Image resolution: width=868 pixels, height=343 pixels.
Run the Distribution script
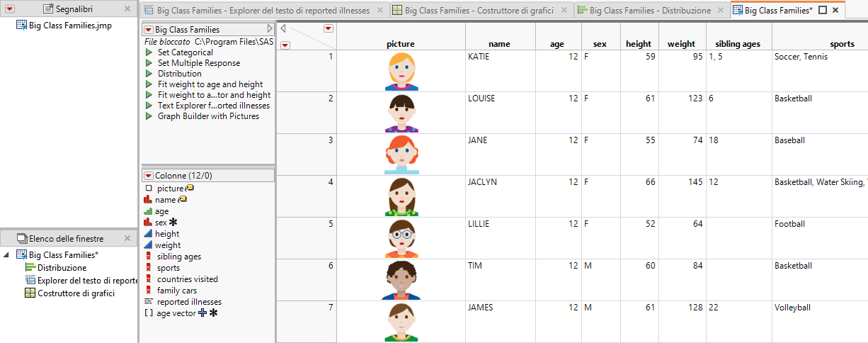(149, 74)
